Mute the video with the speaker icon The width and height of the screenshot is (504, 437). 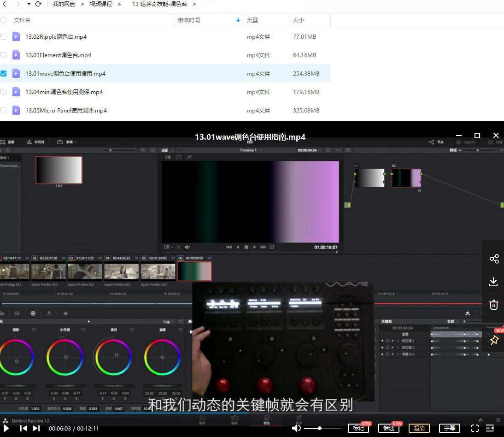coord(296,428)
